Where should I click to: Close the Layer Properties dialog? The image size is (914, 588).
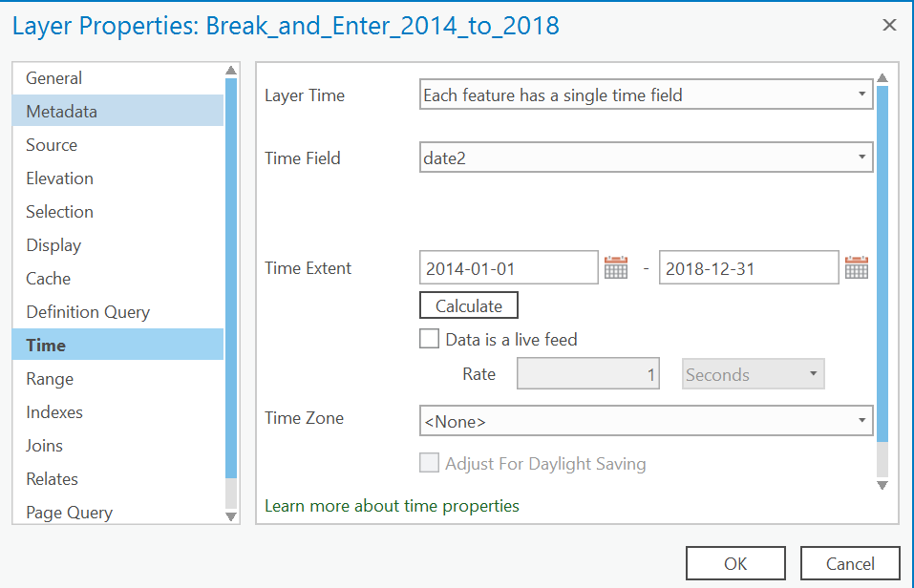[x=889, y=25]
